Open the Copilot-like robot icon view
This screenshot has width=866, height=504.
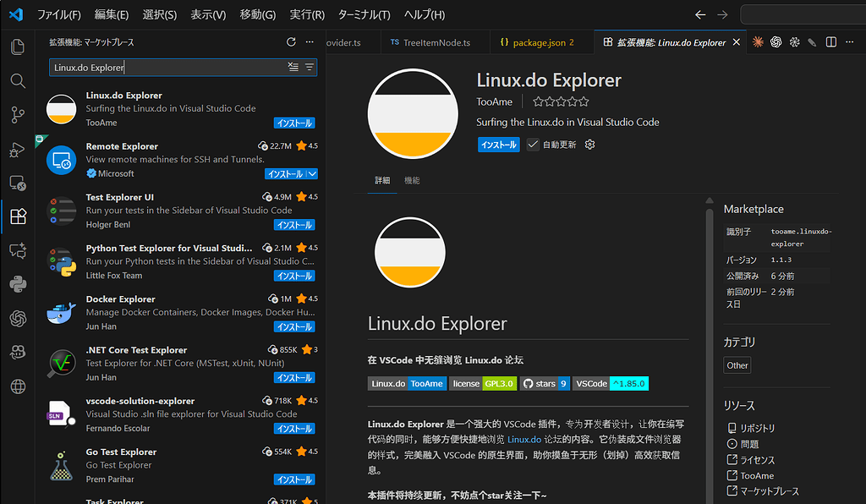click(x=18, y=352)
